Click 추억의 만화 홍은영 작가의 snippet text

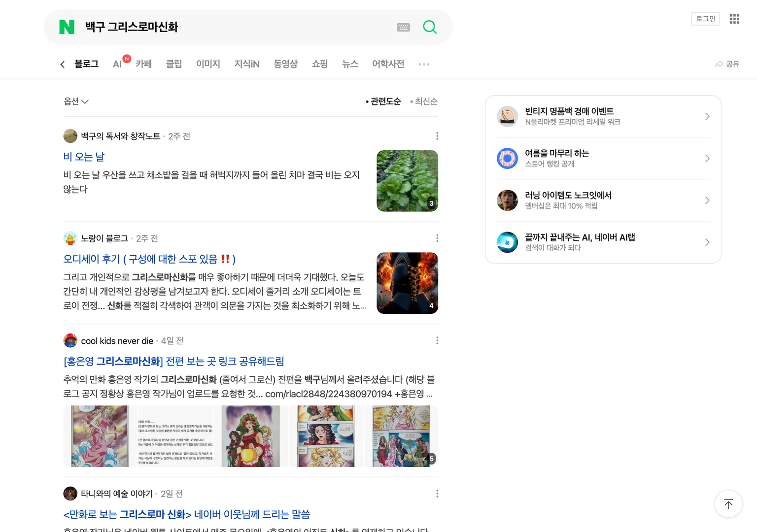(x=249, y=387)
